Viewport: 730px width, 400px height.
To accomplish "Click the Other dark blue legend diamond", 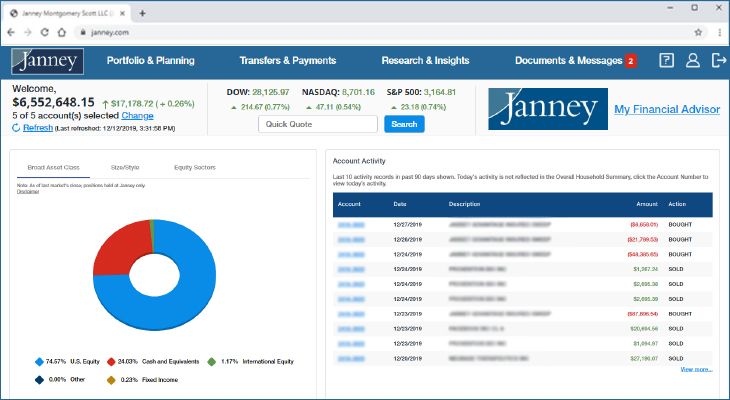I will [x=40, y=380].
